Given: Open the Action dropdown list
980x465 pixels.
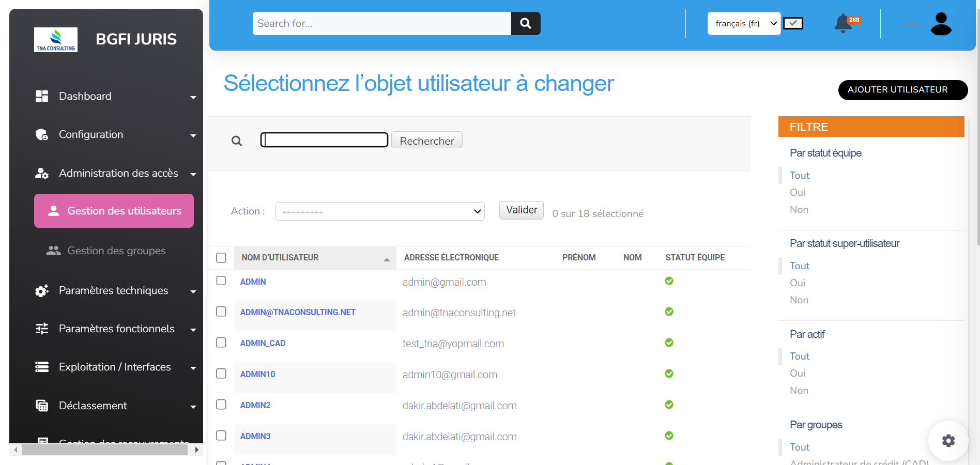Looking at the screenshot, I should [x=380, y=211].
